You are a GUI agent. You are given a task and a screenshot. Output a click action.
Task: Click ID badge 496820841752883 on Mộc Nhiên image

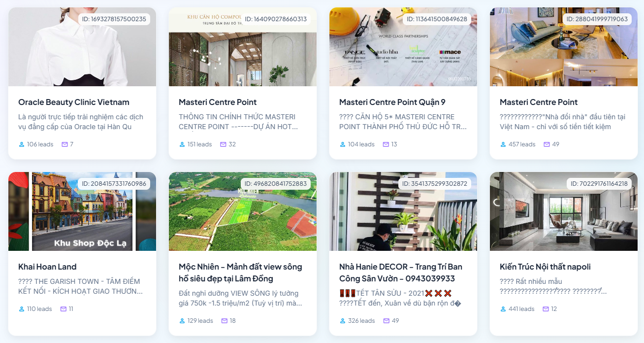[x=276, y=184]
